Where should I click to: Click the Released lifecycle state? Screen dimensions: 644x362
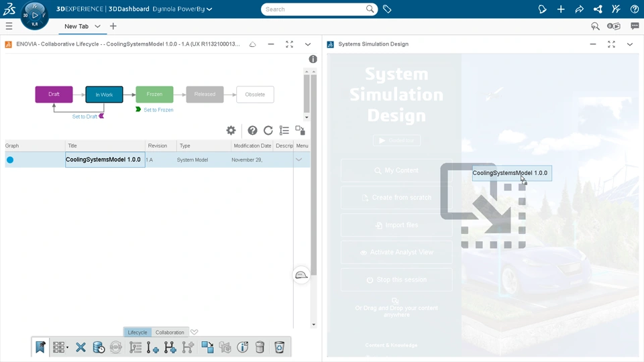pos(205,95)
